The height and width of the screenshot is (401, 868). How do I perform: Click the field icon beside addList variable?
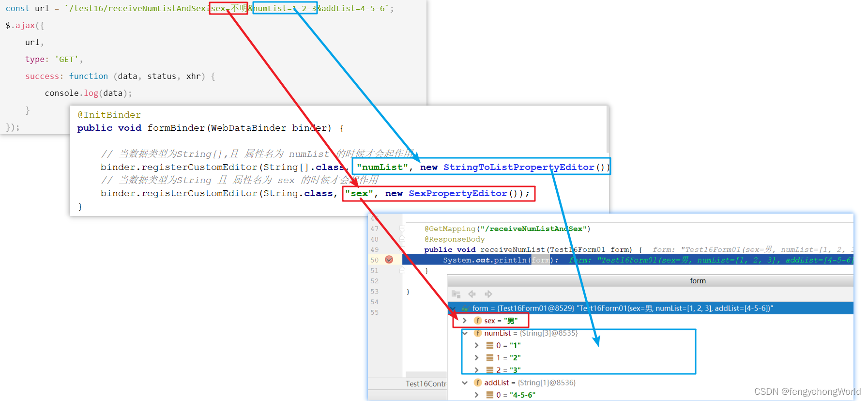point(478,383)
